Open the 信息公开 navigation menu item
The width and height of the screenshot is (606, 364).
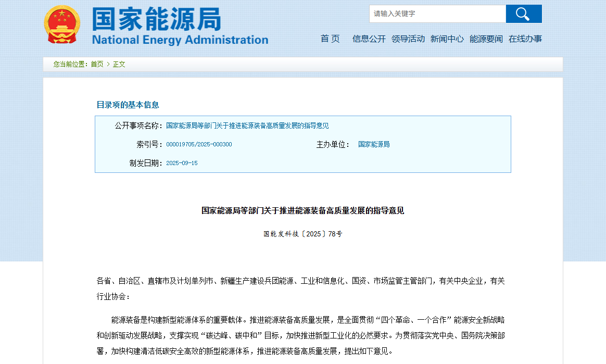click(x=368, y=39)
